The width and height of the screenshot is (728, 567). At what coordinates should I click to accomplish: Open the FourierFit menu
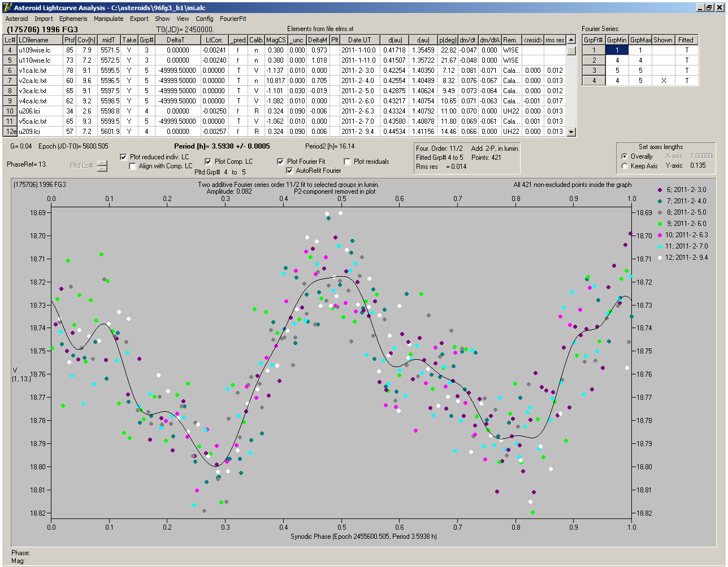coord(233,19)
